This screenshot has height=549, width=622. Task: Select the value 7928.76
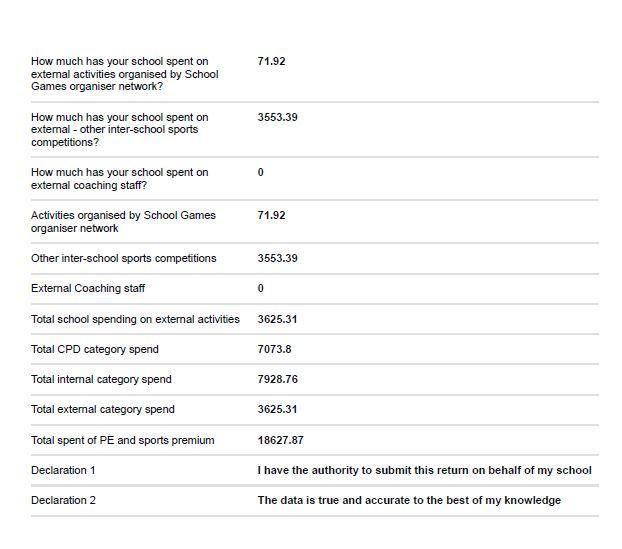pos(277,379)
